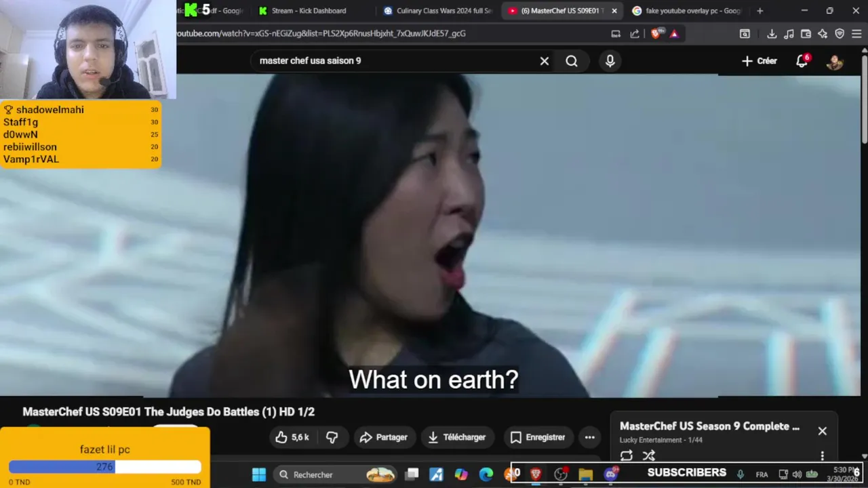The width and height of the screenshot is (868, 488).
Task: Click the Rechercher taskbar search box
Action: pyautogui.click(x=336, y=474)
